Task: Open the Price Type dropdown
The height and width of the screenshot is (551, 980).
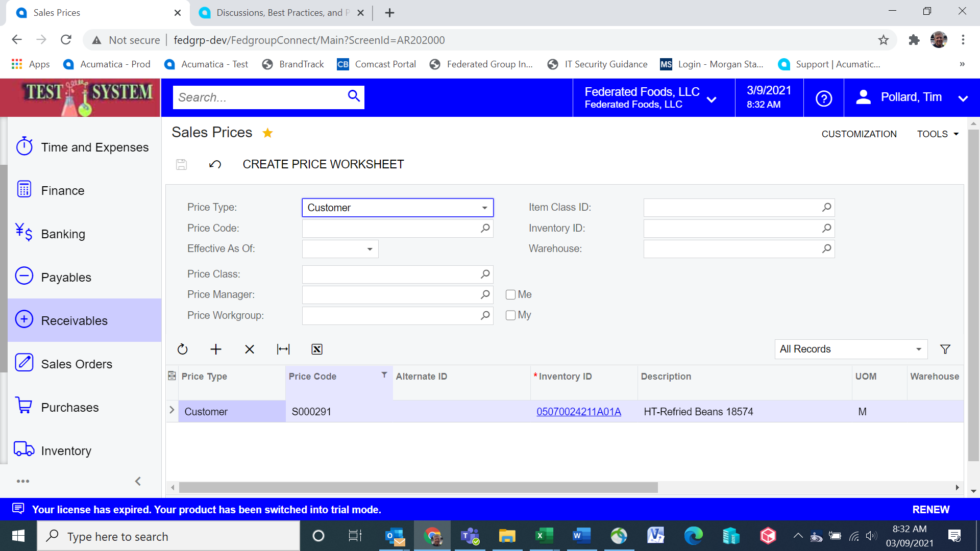Action: (x=484, y=208)
